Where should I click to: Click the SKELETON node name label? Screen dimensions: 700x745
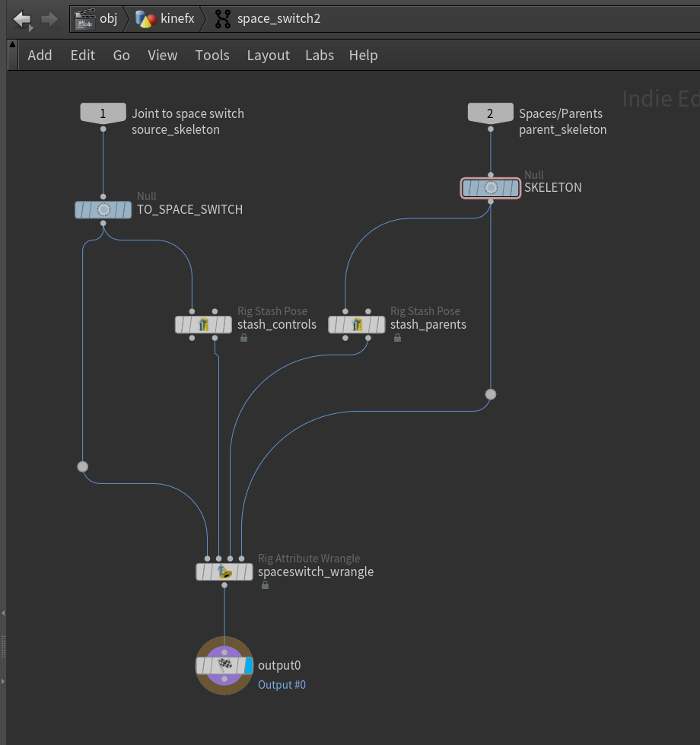click(553, 188)
